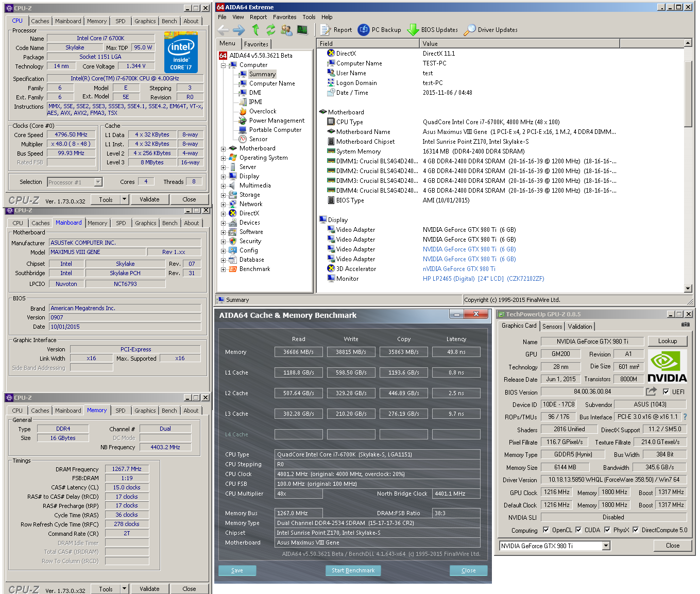
Task: Select the Database tree node
Action: [x=251, y=260]
